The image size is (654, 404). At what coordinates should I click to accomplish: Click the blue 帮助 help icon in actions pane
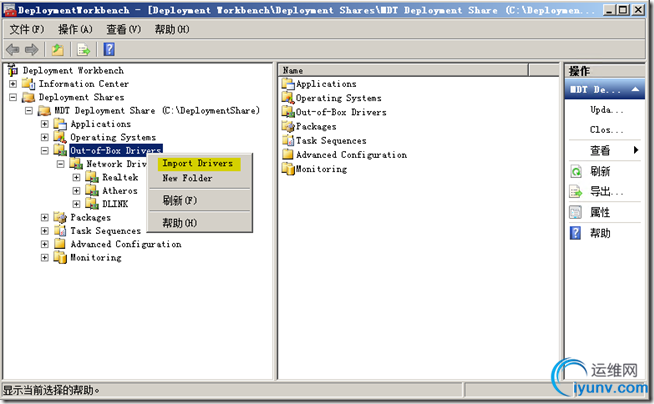tap(575, 233)
